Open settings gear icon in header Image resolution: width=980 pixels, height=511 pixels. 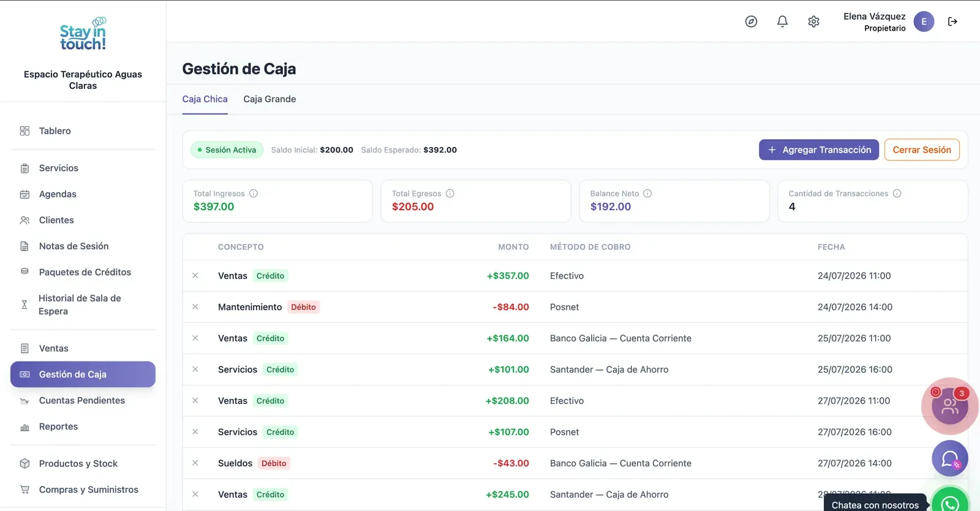coord(813,21)
